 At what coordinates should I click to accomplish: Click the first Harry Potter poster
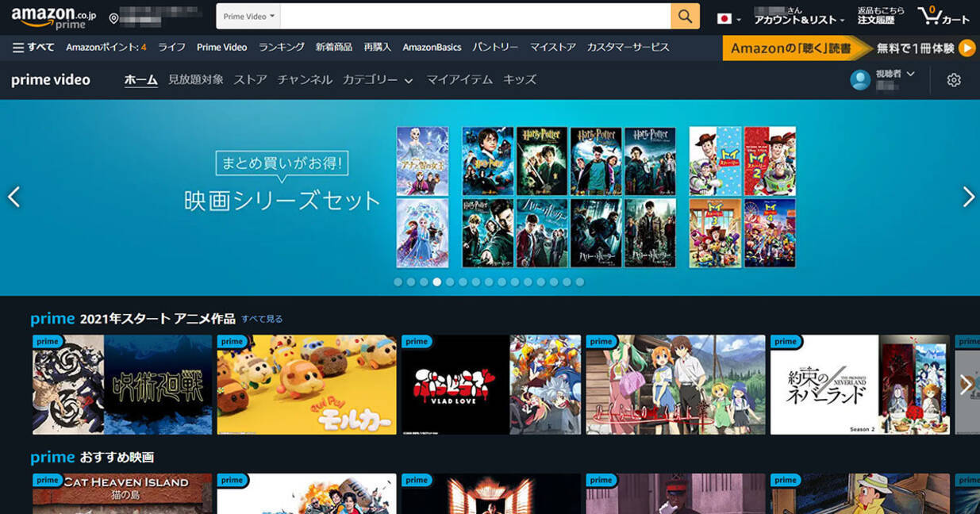point(488,161)
